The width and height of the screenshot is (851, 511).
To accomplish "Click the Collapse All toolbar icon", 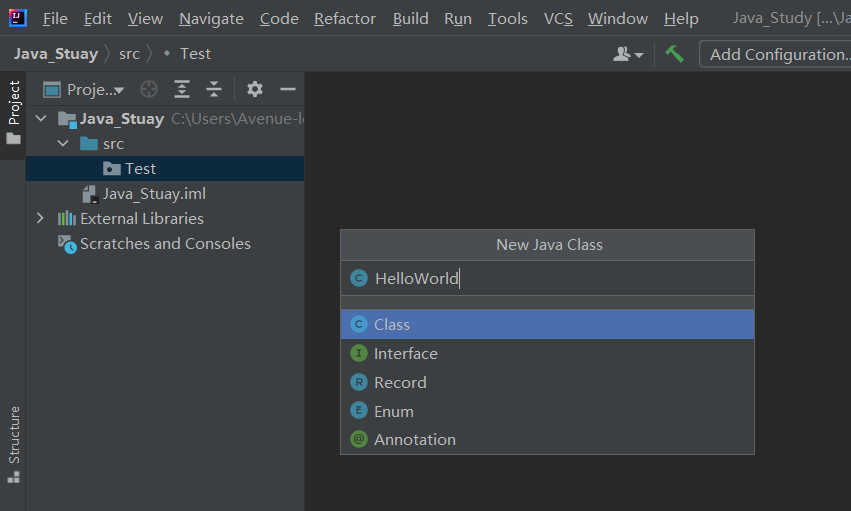I will 213,89.
